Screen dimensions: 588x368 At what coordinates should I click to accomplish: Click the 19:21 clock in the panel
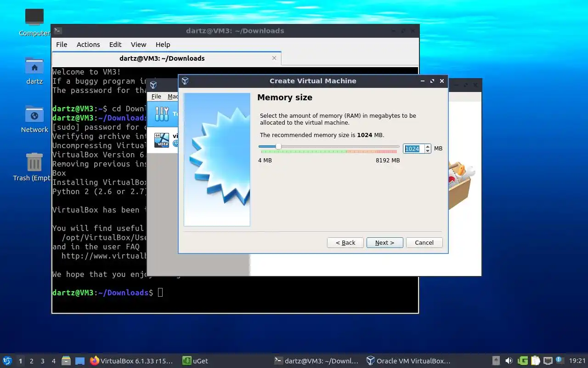[x=577, y=361]
